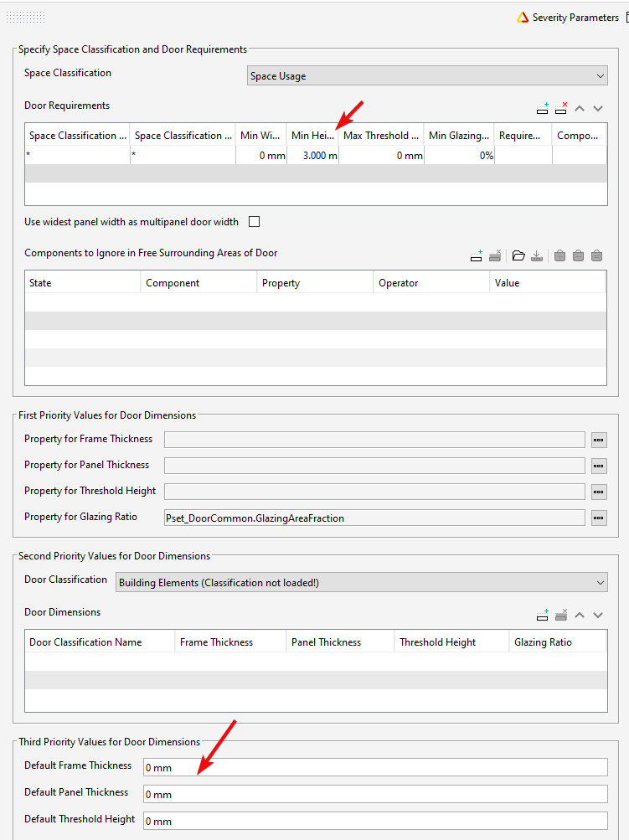Add a row to Door Dimensions table
Image resolution: width=629 pixels, height=840 pixels.
pyautogui.click(x=542, y=615)
